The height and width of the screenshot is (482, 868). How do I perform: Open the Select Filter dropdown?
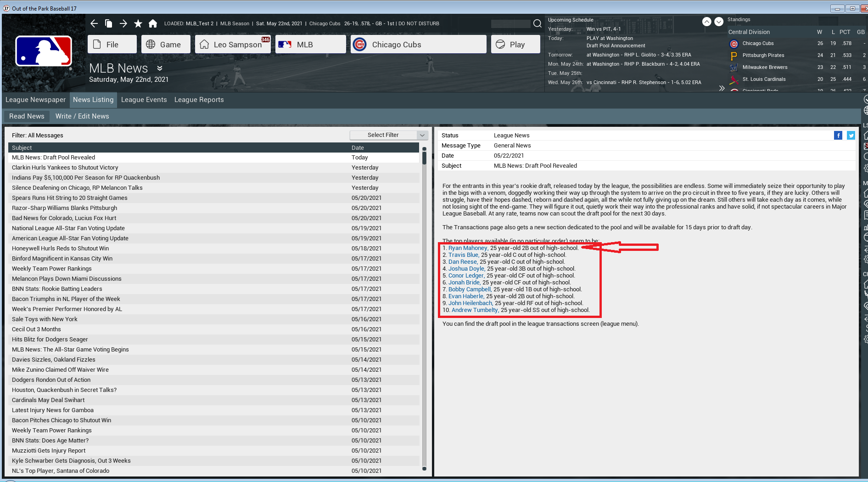click(x=389, y=135)
